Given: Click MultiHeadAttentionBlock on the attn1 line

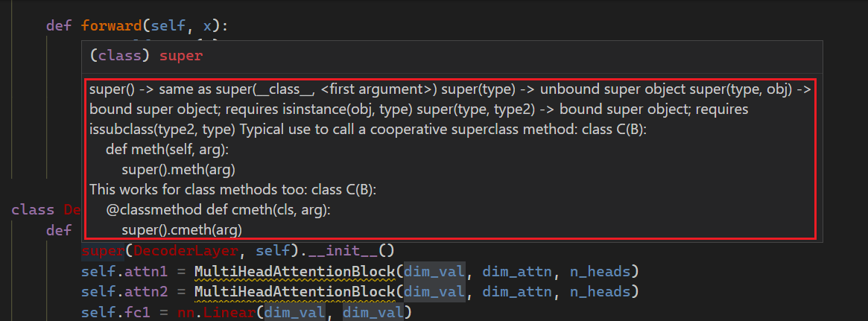Looking at the screenshot, I should point(295,270).
